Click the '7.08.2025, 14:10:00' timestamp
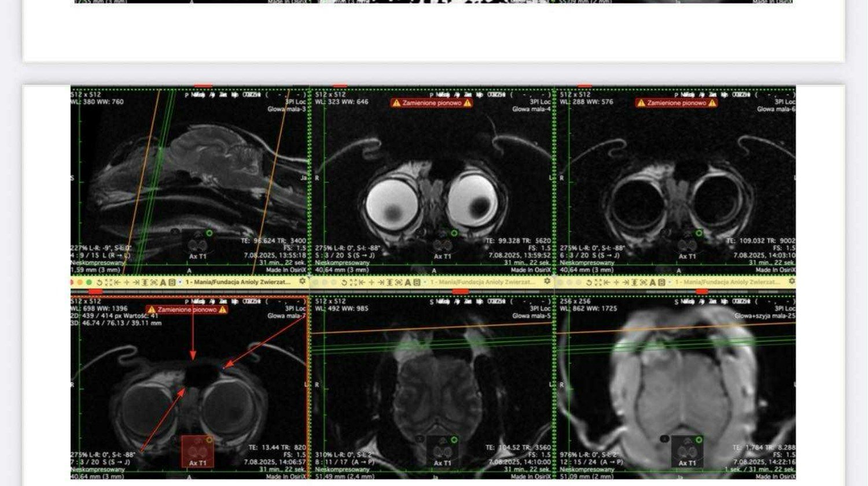Image resolution: width=868 pixels, height=486 pixels. point(520,462)
